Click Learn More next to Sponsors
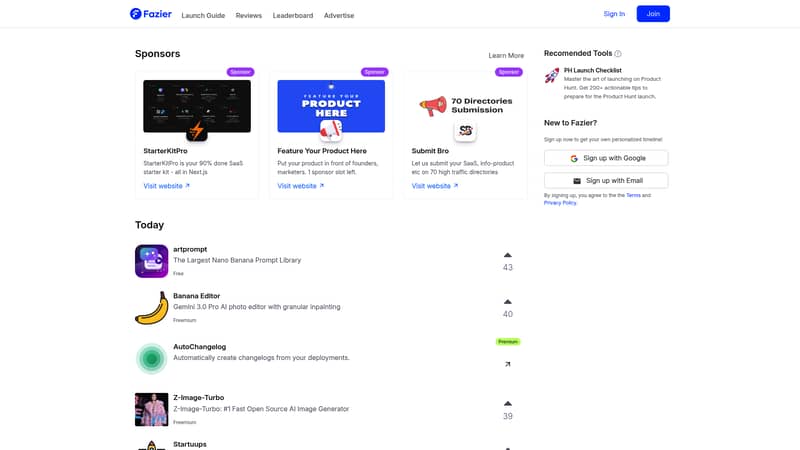The height and width of the screenshot is (450, 800). point(506,55)
